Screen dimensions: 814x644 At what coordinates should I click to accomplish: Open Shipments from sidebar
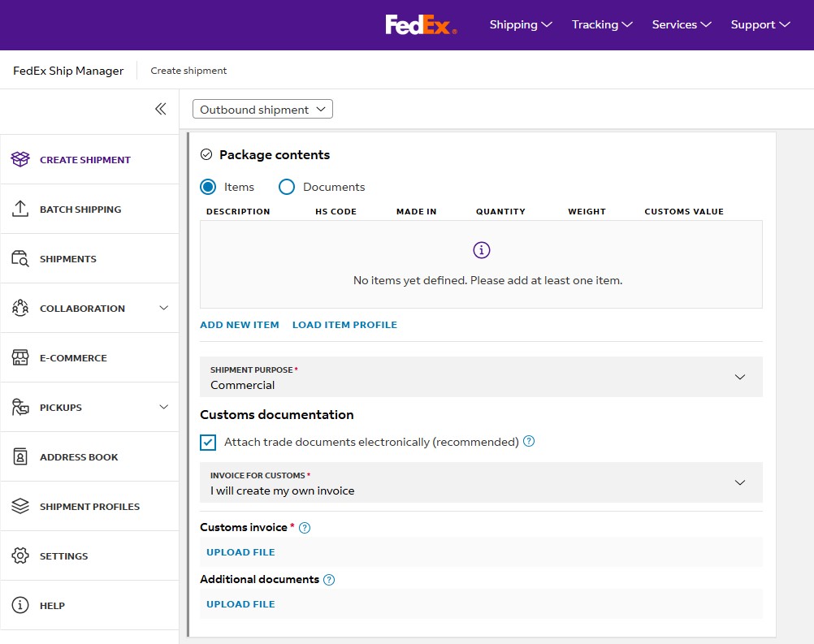click(90, 258)
